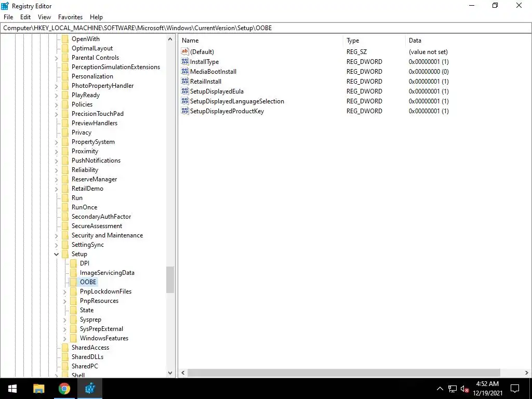Click the MediaBootInstall DWORD icon
532x399 pixels.
(185, 71)
